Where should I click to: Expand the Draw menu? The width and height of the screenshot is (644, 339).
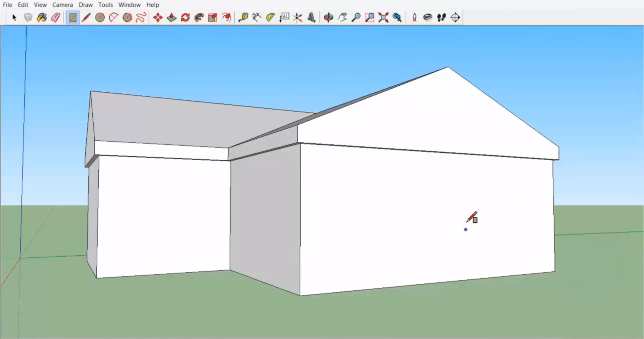(86, 5)
